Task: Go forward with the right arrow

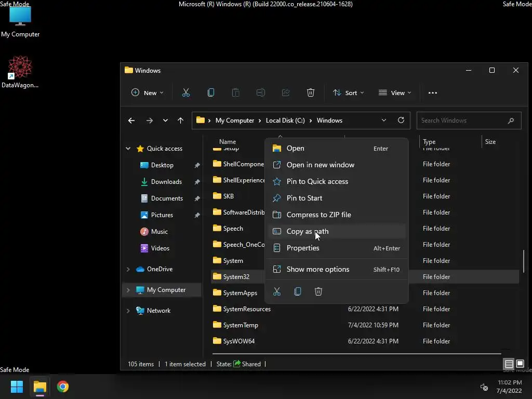Action: [x=149, y=121]
